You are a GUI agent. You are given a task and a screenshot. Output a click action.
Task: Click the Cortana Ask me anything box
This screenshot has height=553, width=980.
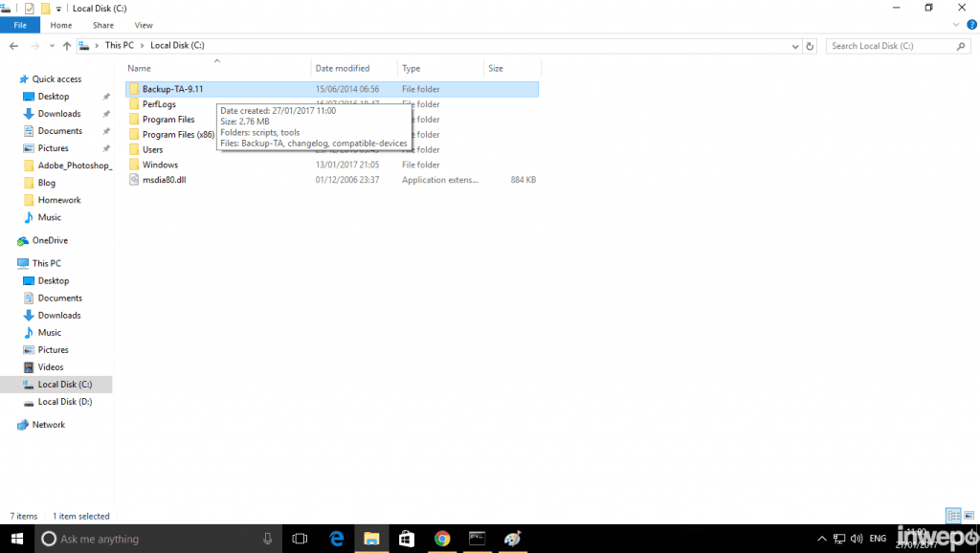coord(156,539)
